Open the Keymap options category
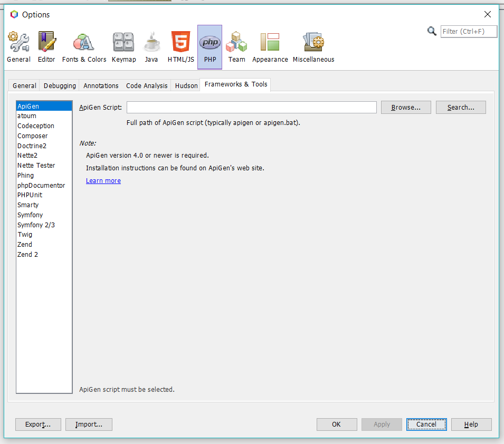The width and height of the screenshot is (504, 444). pos(123,47)
